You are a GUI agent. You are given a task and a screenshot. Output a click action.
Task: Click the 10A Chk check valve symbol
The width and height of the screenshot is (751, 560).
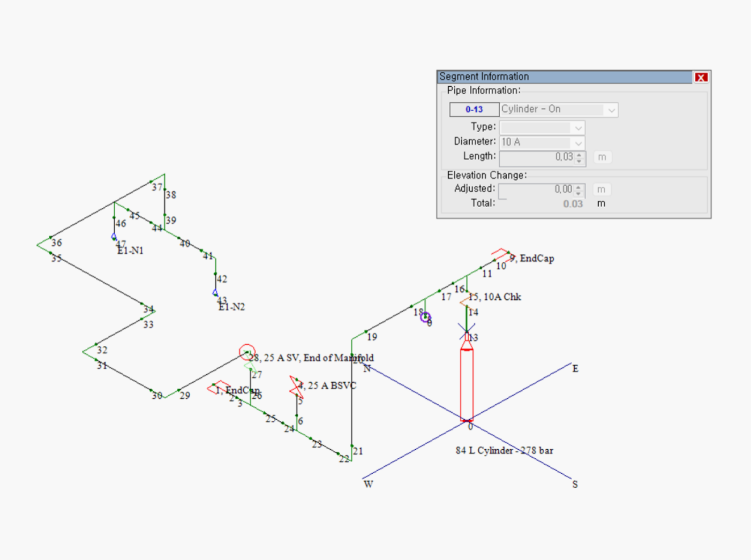tap(465, 302)
